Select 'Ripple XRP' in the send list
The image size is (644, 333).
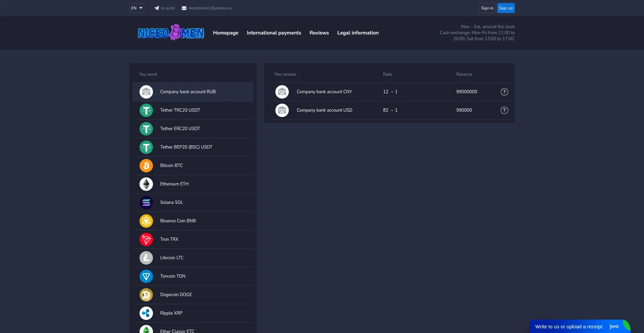click(193, 313)
